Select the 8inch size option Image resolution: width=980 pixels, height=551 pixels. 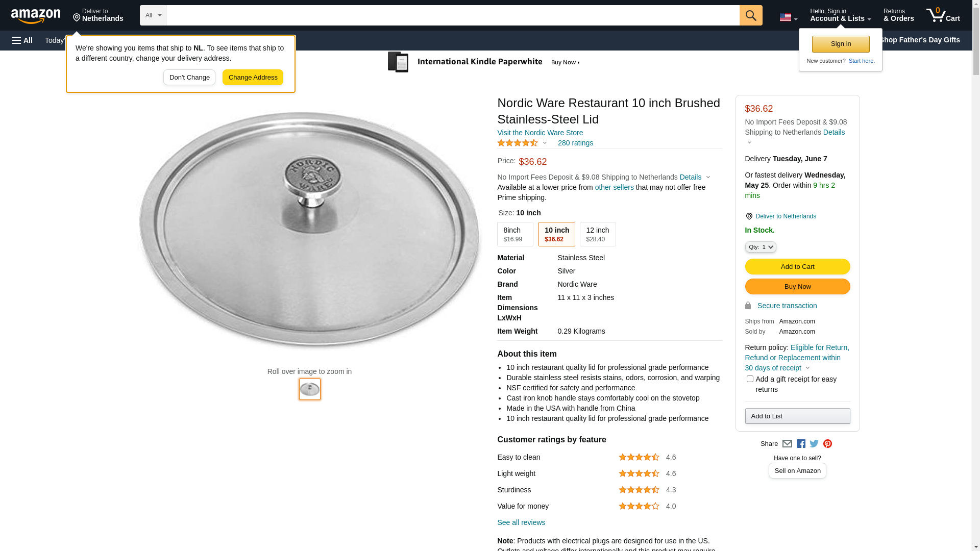point(514,234)
